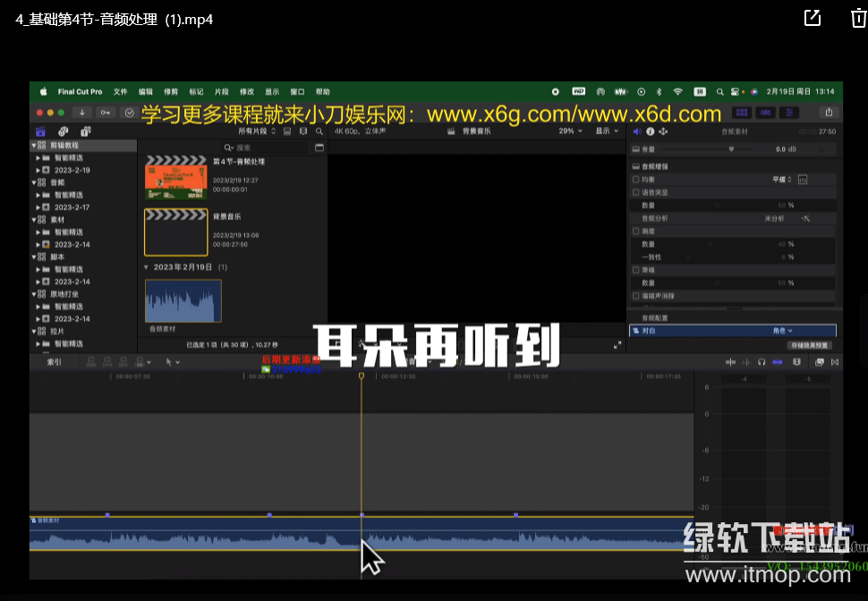868x601 pixels.
Task: Click the 存储效果预置 button
Action: point(809,344)
